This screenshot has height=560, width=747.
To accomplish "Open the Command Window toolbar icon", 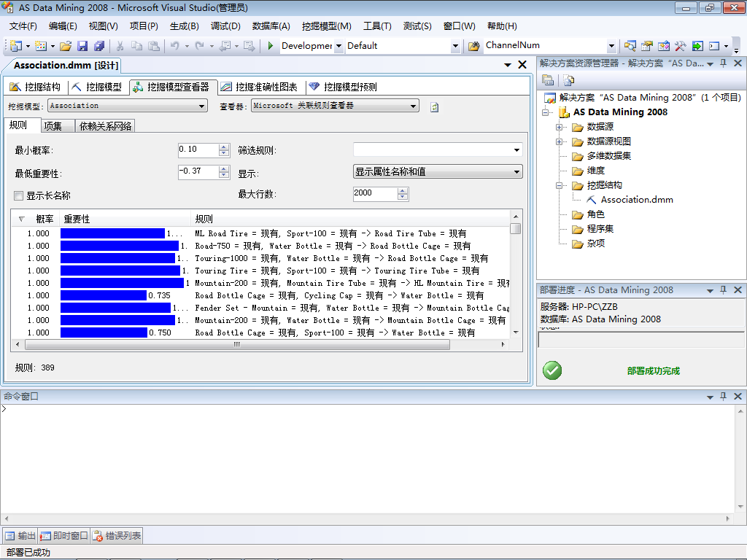I will 714,46.
